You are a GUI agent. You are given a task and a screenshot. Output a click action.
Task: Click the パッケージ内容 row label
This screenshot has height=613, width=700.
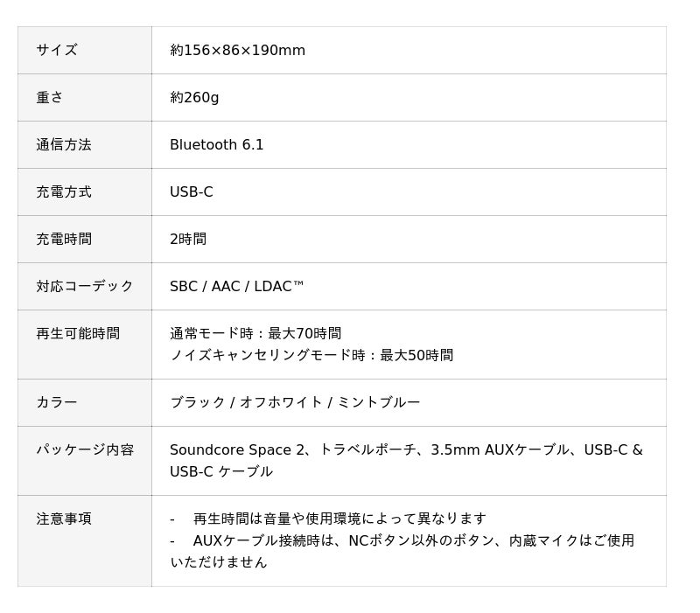(85, 450)
